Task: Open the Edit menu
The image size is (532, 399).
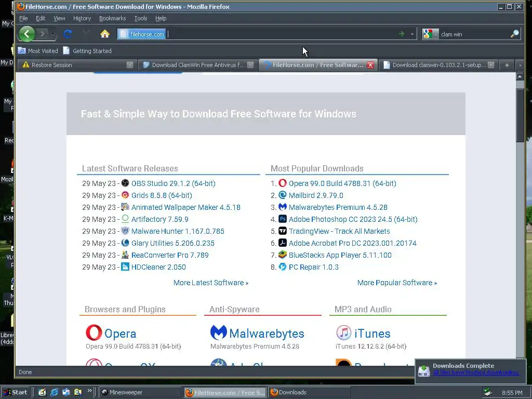Action: click(x=41, y=18)
